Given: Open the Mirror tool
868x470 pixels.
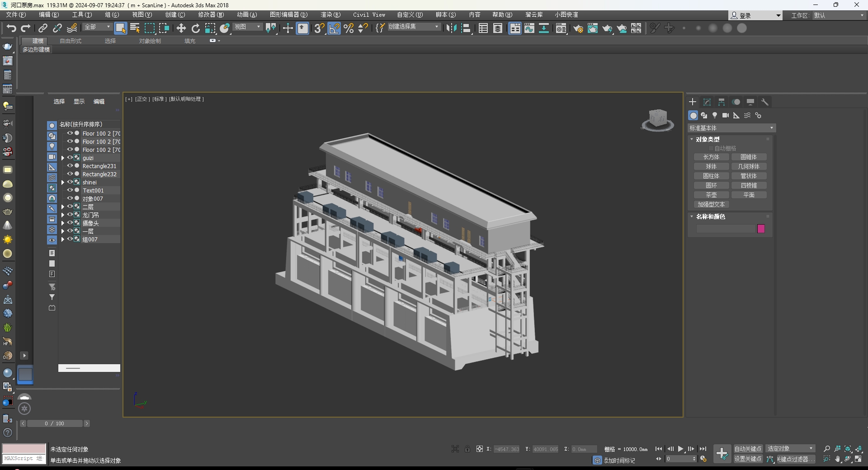Looking at the screenshot, I should pos(451,28).
